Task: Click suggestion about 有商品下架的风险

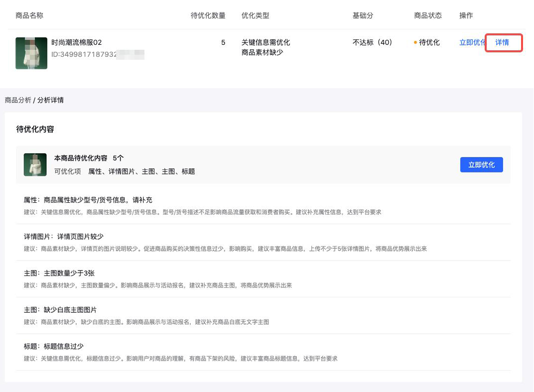Action: (x=180, y=359)
